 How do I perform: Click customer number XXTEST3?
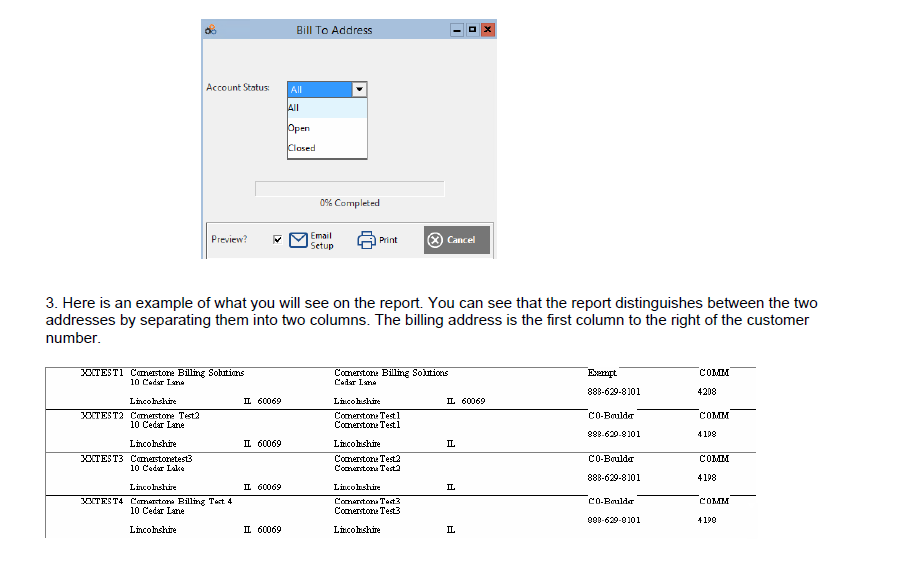tap(102, 459)
